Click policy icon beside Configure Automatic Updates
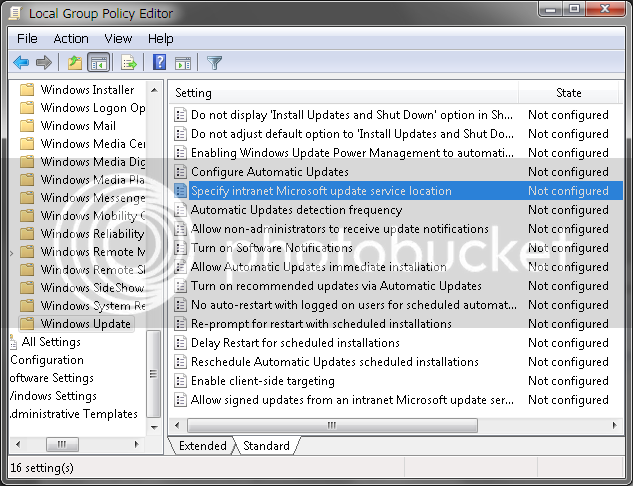 [x=180, y=172]
